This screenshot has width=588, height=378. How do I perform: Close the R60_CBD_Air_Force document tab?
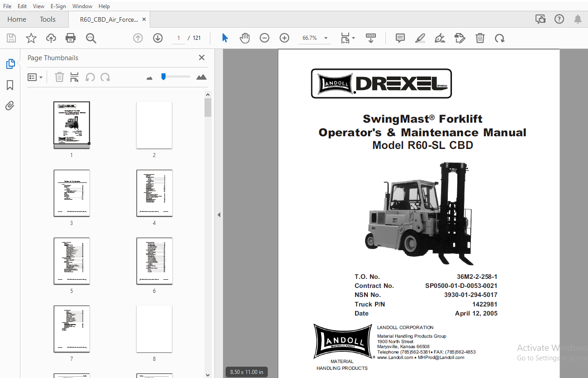click(x=144, y=19)
